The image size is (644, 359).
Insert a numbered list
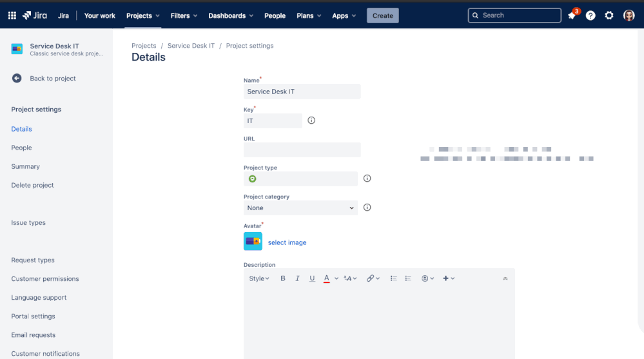click(x=408, y=278)
